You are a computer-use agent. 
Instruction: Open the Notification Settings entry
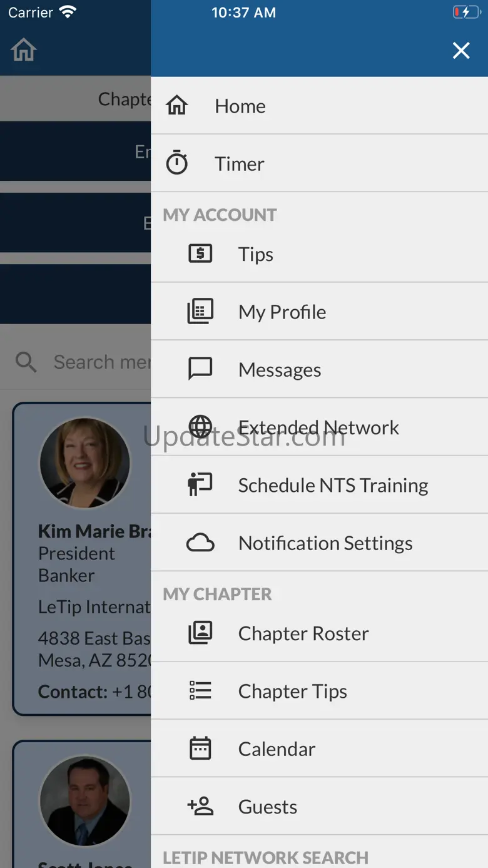[x=325, y=543]
